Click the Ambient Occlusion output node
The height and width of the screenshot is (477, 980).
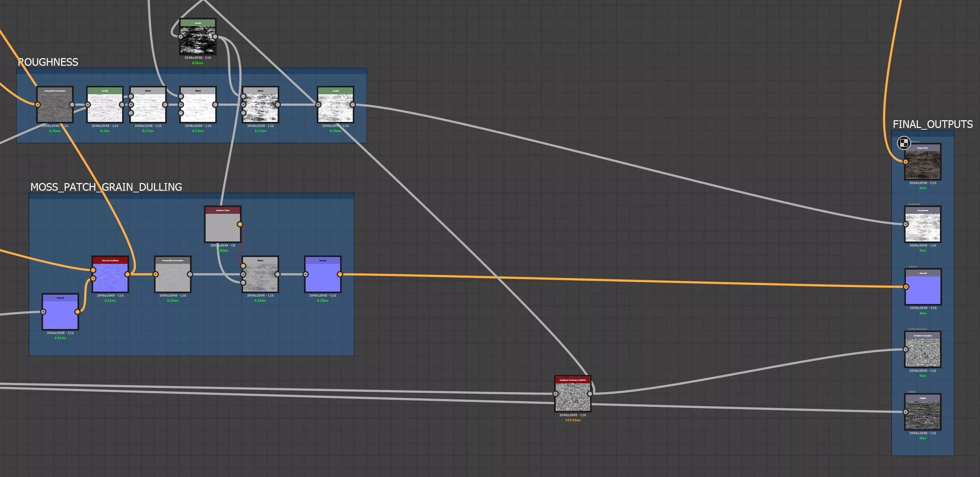coord(923,352)
